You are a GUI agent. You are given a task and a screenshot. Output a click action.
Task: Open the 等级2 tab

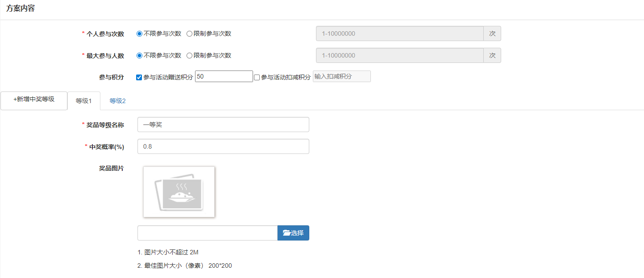pos(118,101)
